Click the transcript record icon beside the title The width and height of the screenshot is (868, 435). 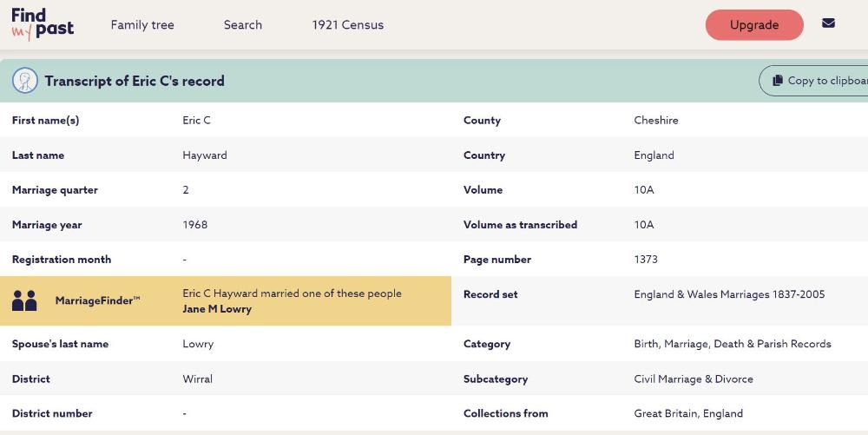tap(25, 81)
